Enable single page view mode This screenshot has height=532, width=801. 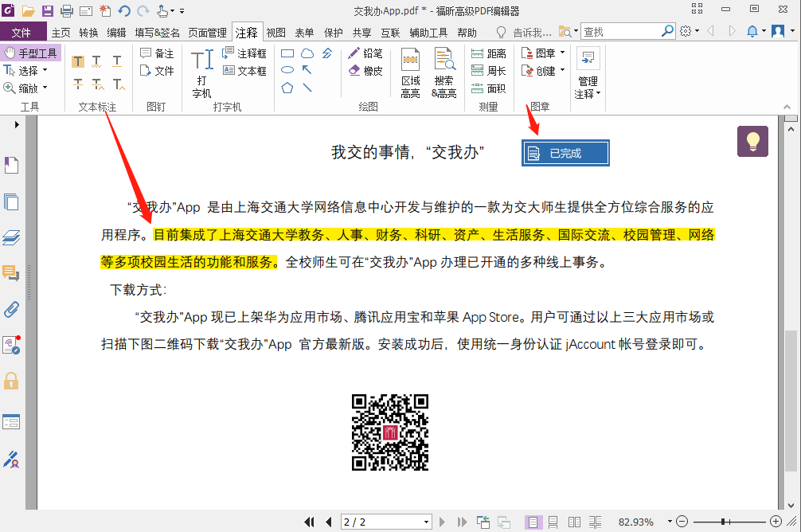tap(533, 522)
